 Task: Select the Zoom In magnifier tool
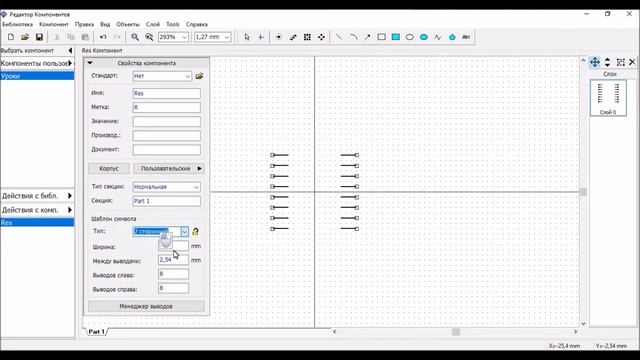(135, 37)
